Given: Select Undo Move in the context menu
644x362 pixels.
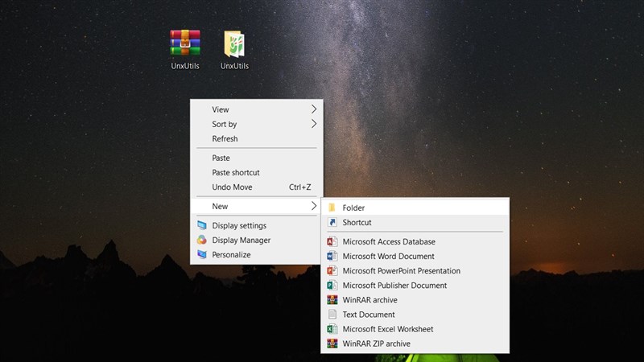Looking at the screenshot, I should click(232, 187).
